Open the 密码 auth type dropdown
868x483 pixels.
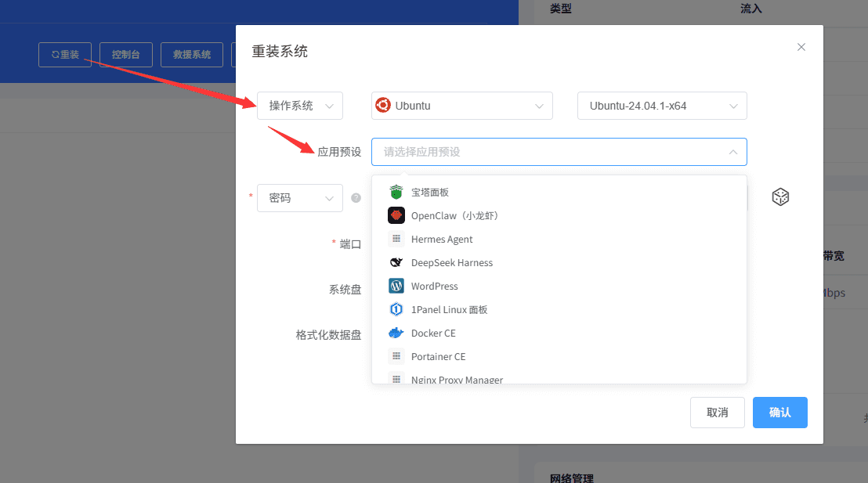[x=300, y=197]
